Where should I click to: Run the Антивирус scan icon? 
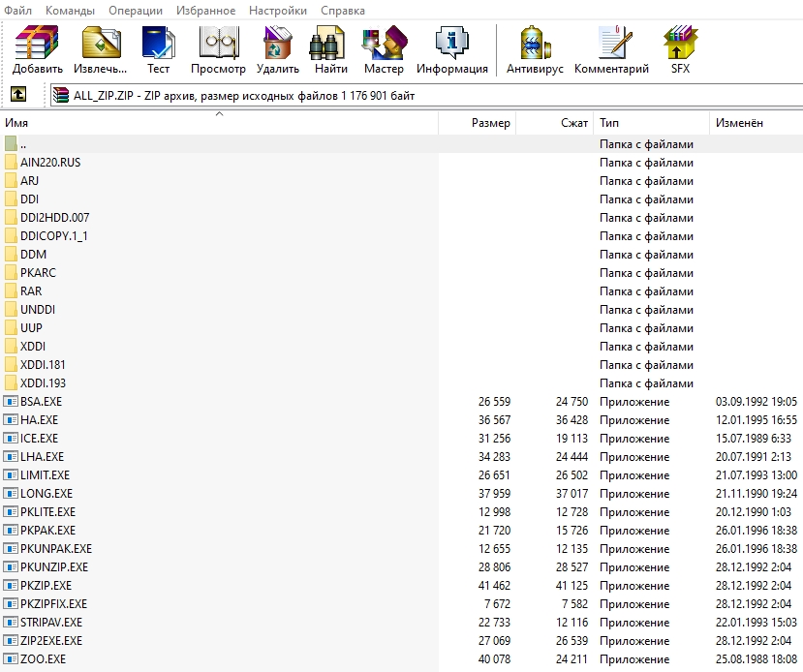(x=535, y=49)
